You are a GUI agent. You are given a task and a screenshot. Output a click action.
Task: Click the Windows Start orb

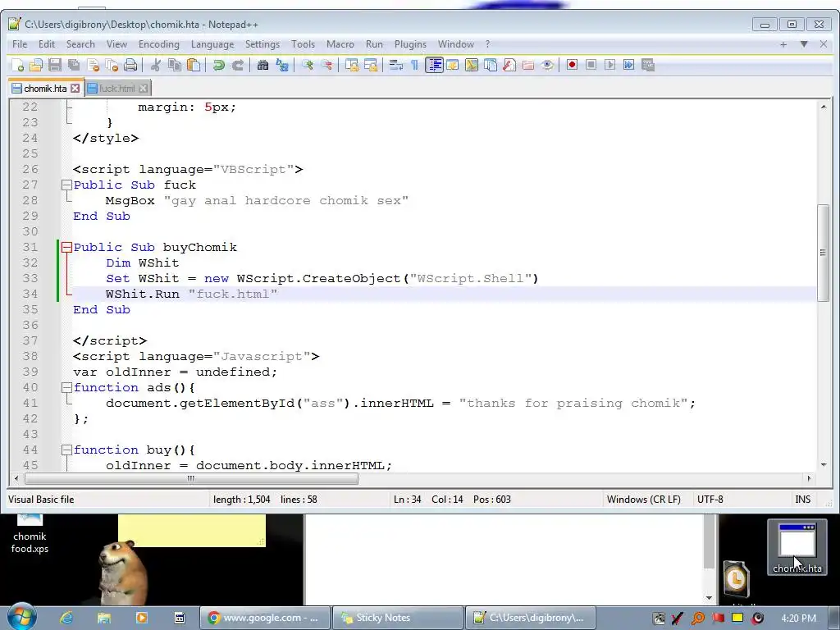pos(22,617)
